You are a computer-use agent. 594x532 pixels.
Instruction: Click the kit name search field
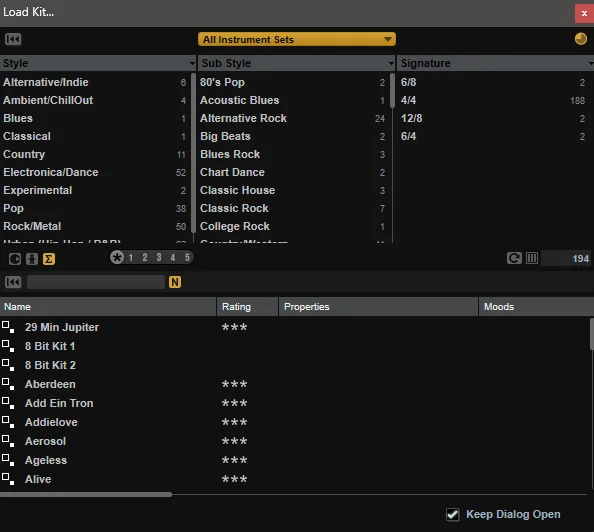pos(96,282)
